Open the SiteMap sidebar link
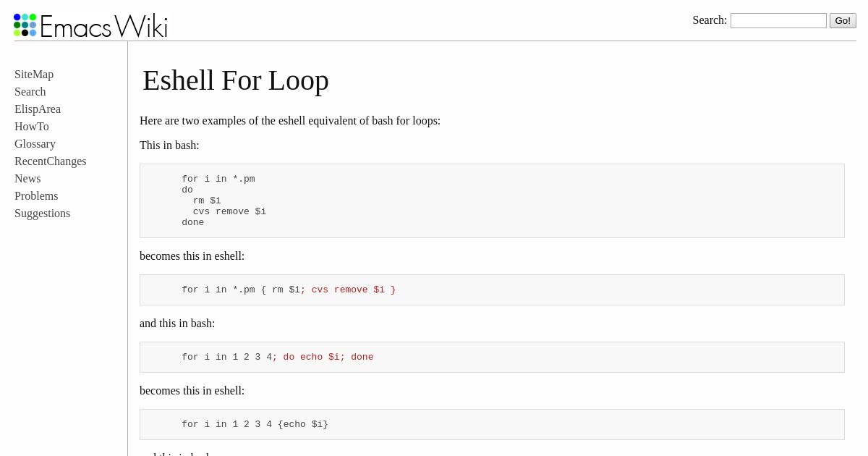 [x=34, y=75]
